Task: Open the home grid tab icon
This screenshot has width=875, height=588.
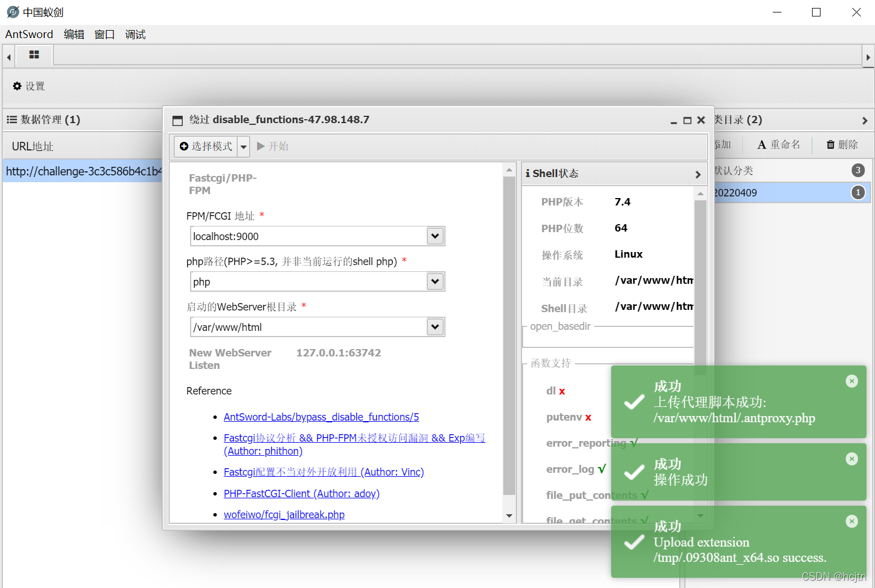Action: (34, 55)
